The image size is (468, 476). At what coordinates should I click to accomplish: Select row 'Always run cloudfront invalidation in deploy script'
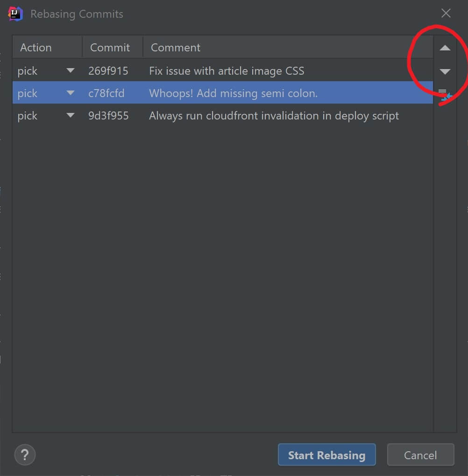pos(222,115)
